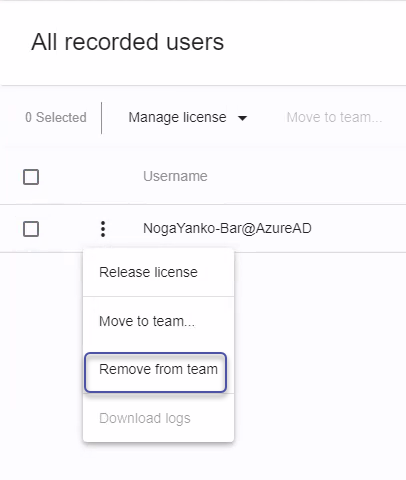The width and height of the screenshot is (406, 480).
Task: Choose Release license from context menu
Action: click(x=158, y=272)
